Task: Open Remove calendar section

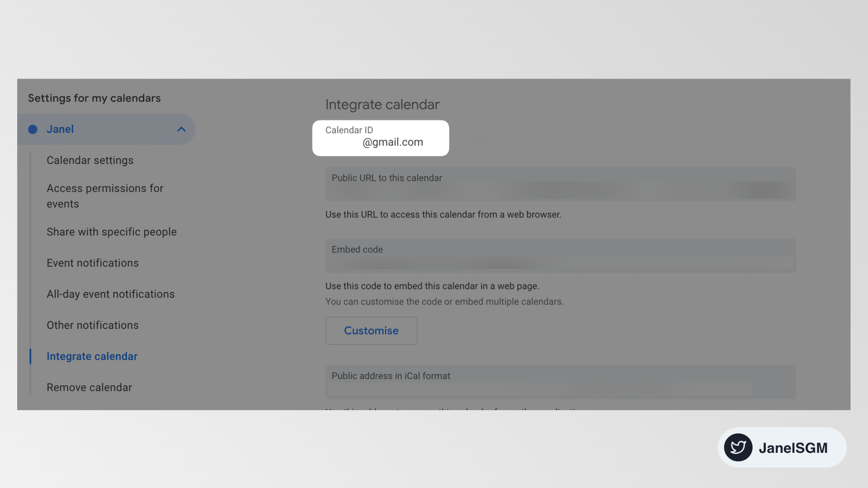Action: pyautogui.click(x=89, y=387)
